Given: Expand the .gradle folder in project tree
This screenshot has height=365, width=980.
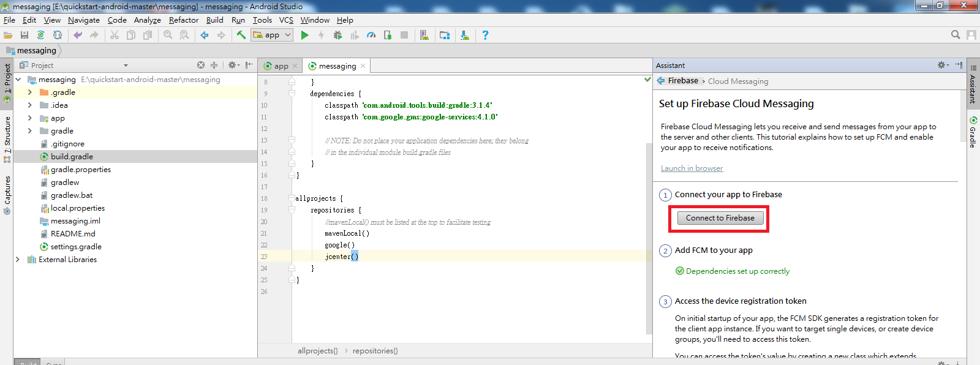Looking at the screenshot, I should (x=29, y=92).
